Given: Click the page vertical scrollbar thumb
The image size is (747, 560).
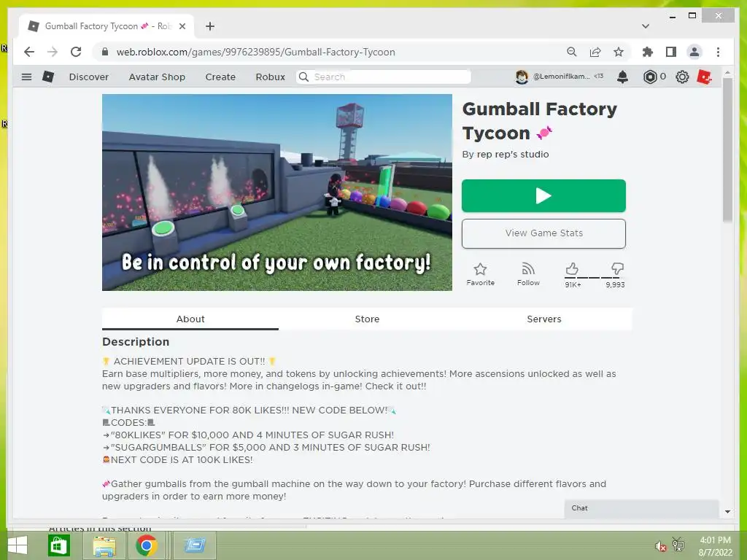Looking at the screenshot, I should click(x=727, y=150).
